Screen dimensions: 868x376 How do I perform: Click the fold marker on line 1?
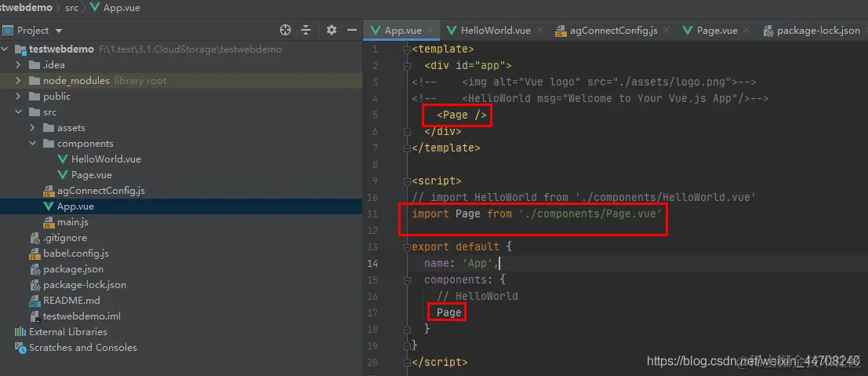(x=408, y=49)
